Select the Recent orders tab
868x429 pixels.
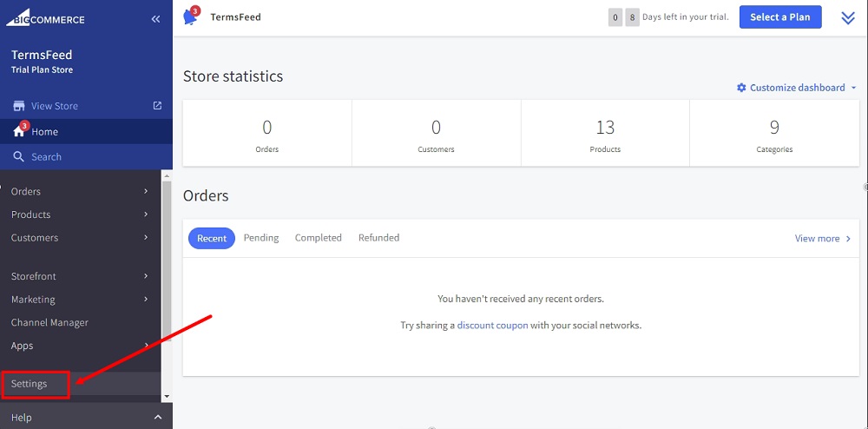[x=212, y=238]
